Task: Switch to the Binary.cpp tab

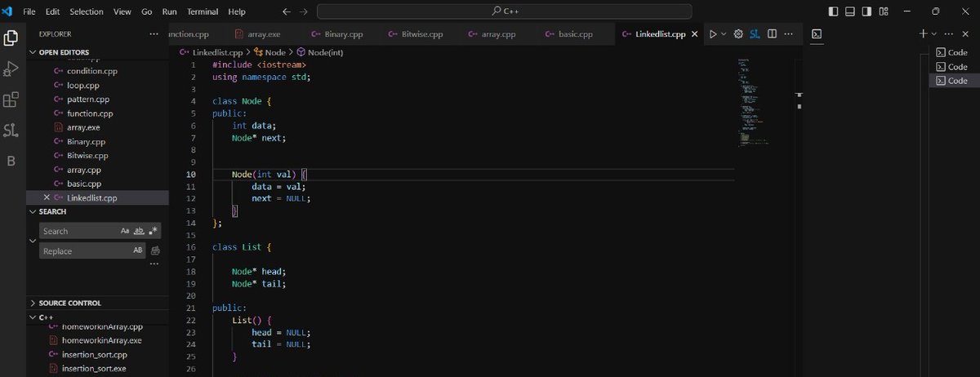Action: click(336, 34)
